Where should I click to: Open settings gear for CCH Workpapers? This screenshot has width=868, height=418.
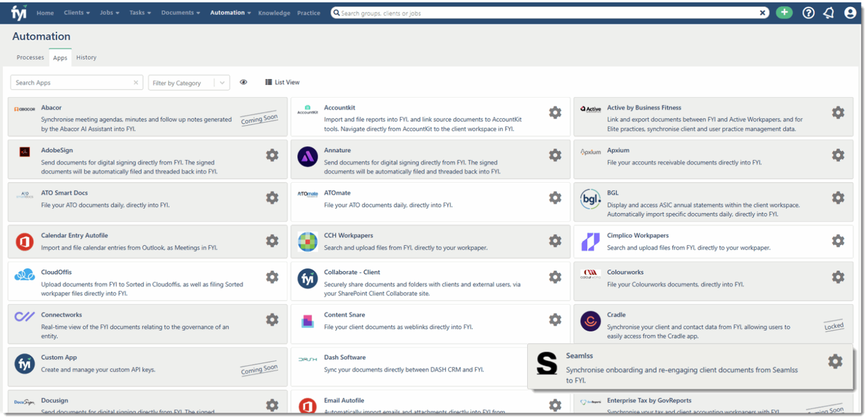555,241
